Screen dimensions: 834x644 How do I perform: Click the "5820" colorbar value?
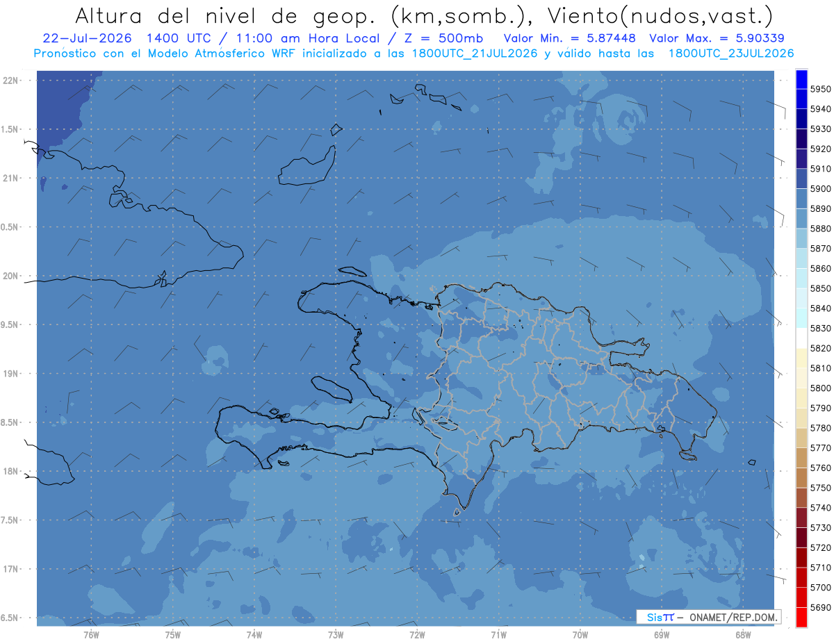click(821, 348)
